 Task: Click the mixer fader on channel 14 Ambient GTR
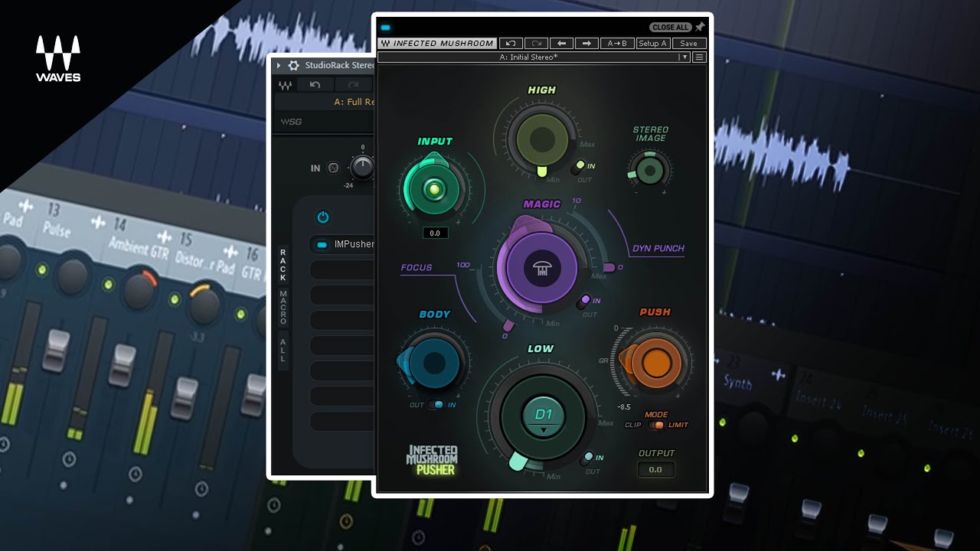coord(122,365)
